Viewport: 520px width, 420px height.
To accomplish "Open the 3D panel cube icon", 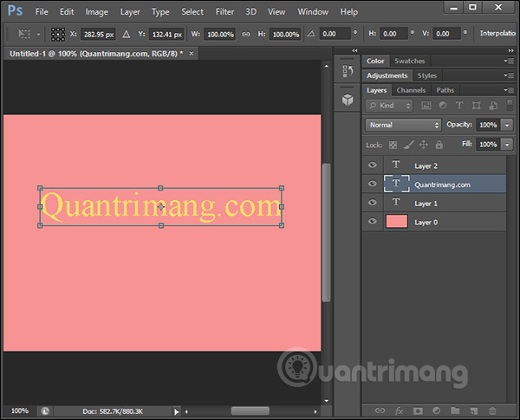I will 348,100.
